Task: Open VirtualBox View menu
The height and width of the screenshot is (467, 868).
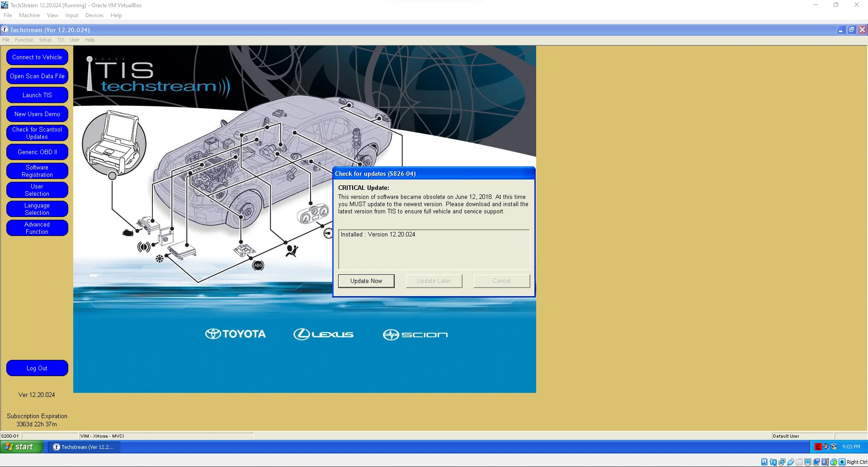Action: click(x=52, y=15)
